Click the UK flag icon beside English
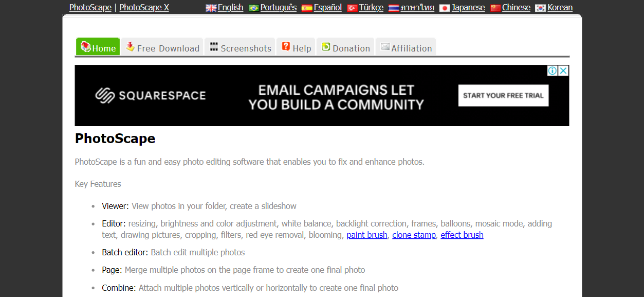The image size is (644, 297). (211, 8)
